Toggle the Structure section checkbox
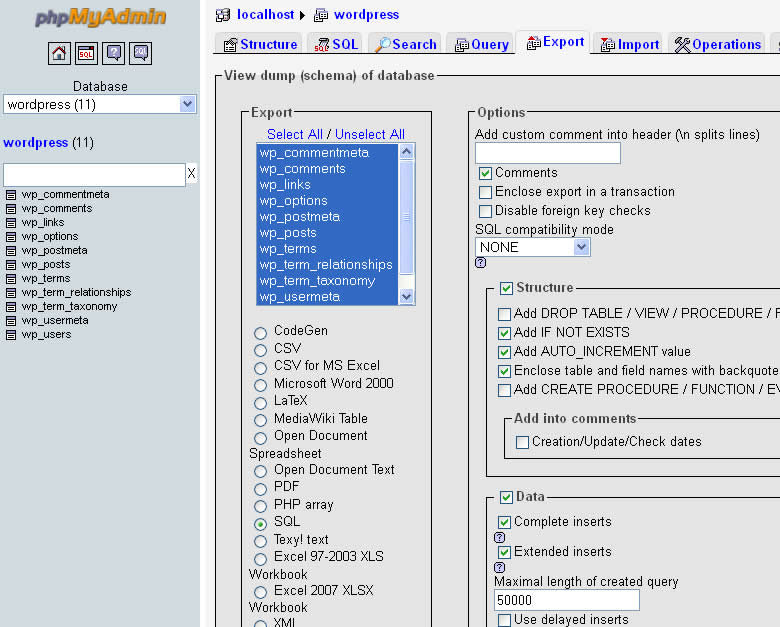 click(x=506, y=289)
